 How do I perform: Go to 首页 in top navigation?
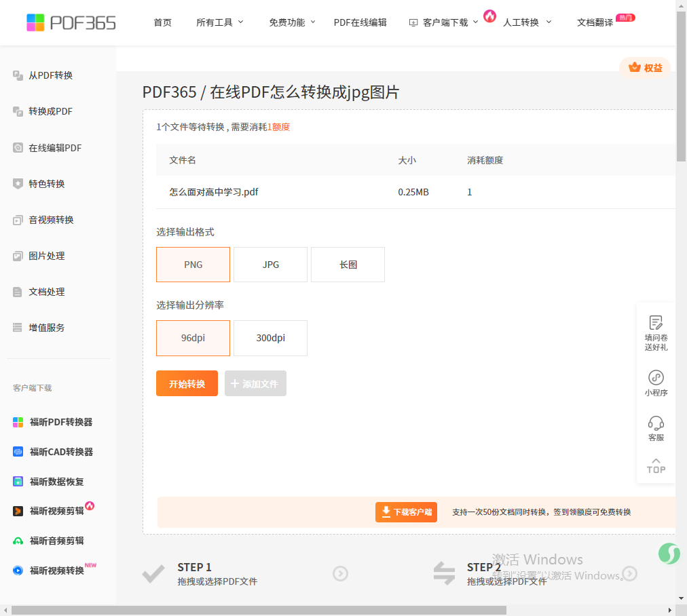[162, 22]
